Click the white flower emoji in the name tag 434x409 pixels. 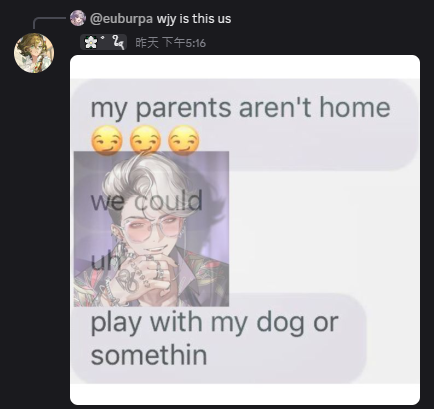[x=91, y=42]
